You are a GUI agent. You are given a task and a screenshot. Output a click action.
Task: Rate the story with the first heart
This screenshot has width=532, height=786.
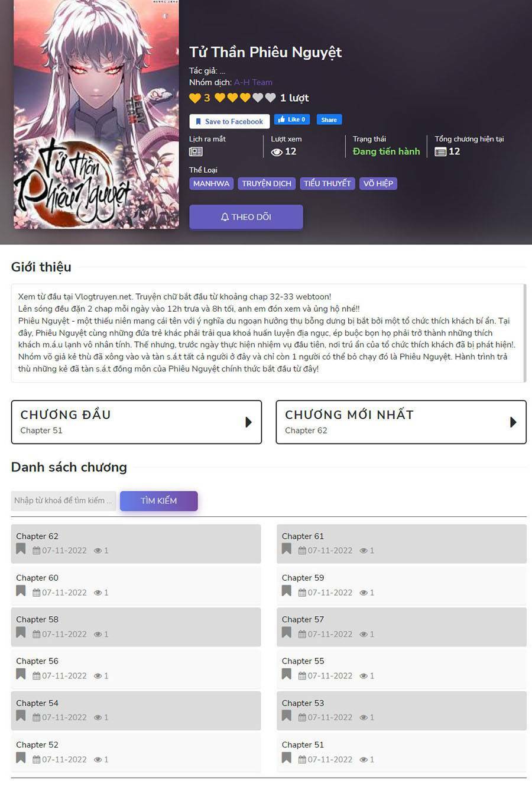point(220,98)
